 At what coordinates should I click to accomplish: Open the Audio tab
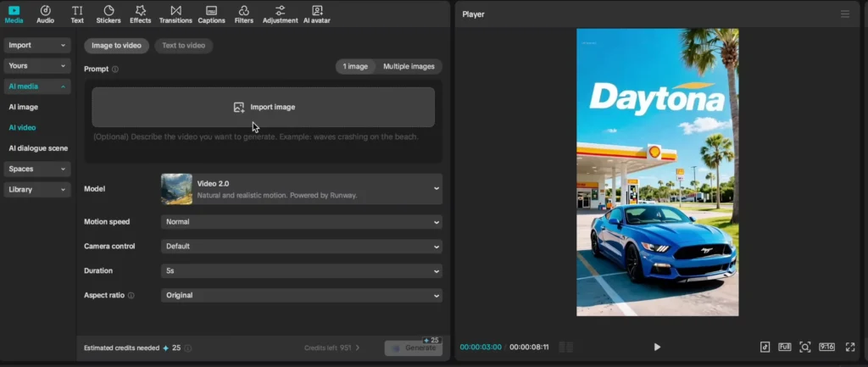coord(46,14)
